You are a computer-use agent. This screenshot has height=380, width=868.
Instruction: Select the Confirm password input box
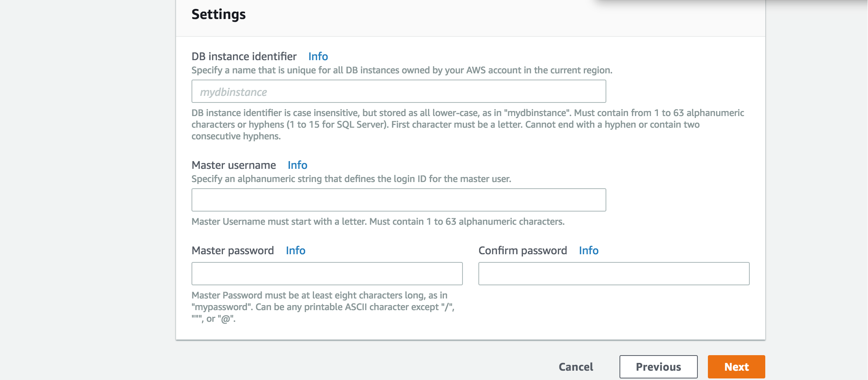click(614, 274)
